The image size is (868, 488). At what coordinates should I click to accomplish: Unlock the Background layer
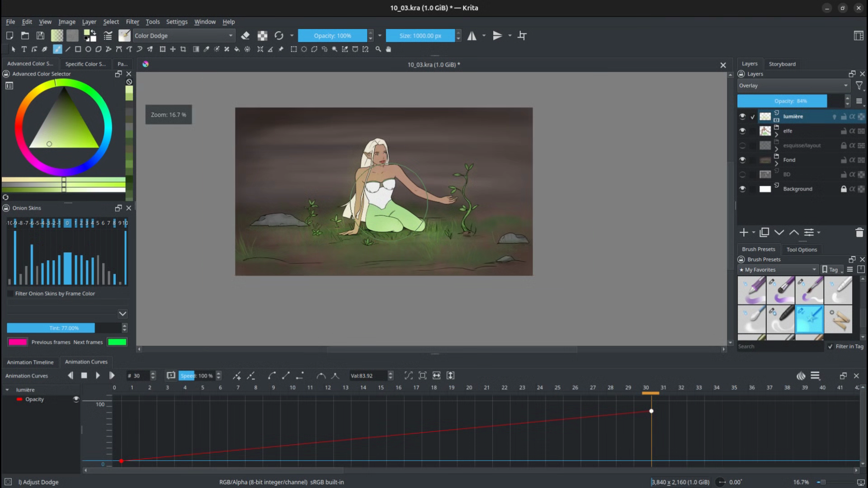pyautogui.click(x=844, y=189)
